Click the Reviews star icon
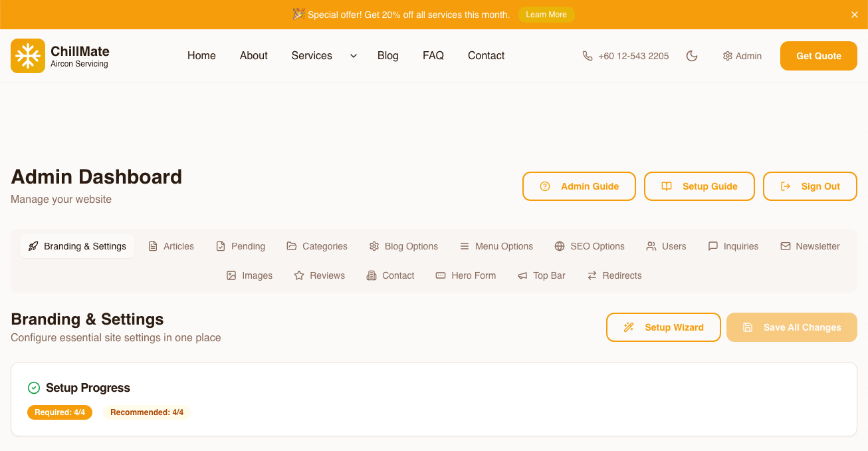Screen dimensions: 868x451 (x=298, y=275)
